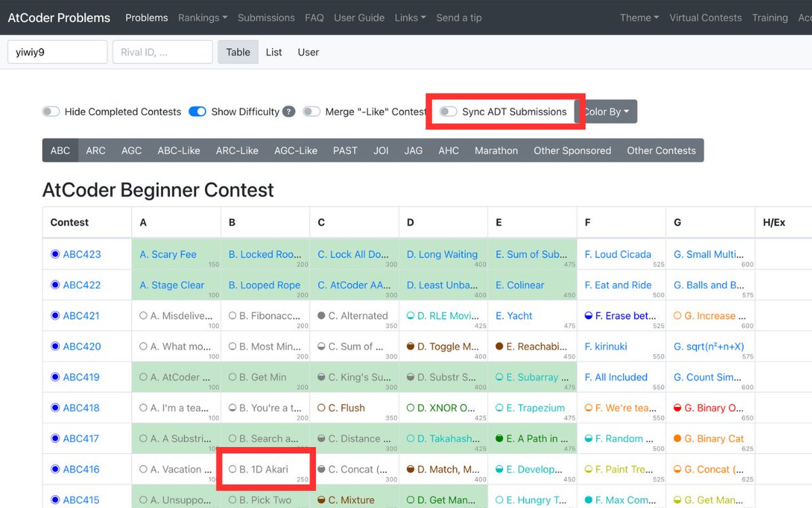Open problem F. All Included
The width and height of the screenshot is (812, 508).
(616, 377)
